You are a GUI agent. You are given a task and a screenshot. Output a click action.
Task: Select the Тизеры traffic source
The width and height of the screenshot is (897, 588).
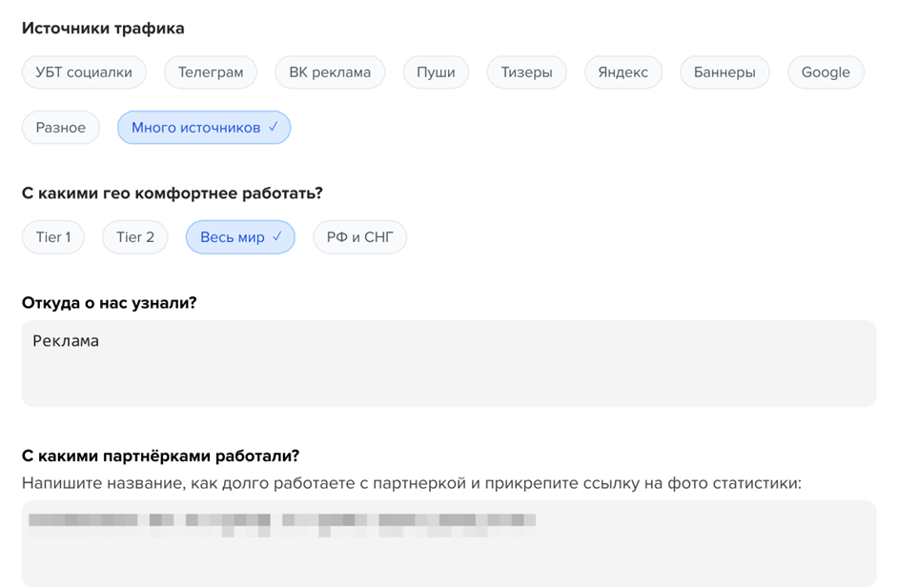[x=527, y=72]
